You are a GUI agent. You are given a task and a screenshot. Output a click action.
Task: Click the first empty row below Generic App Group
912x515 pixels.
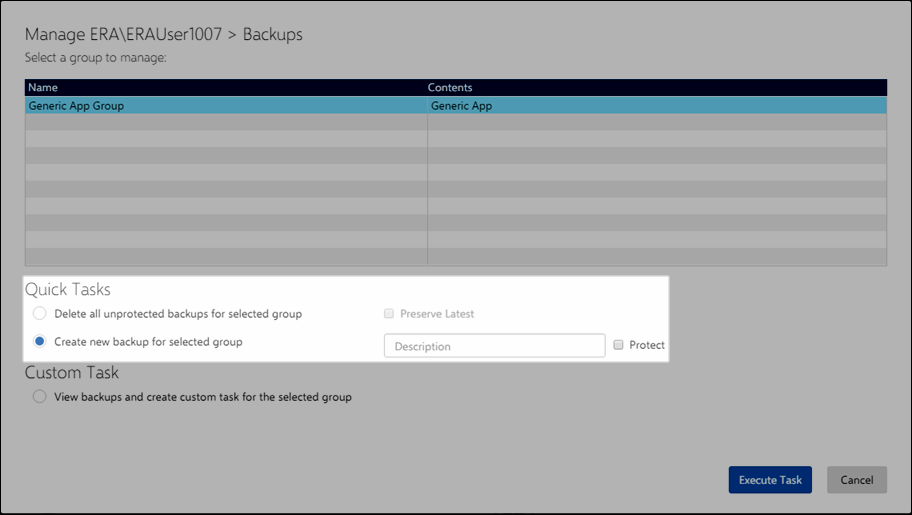(x=226, y=122)
